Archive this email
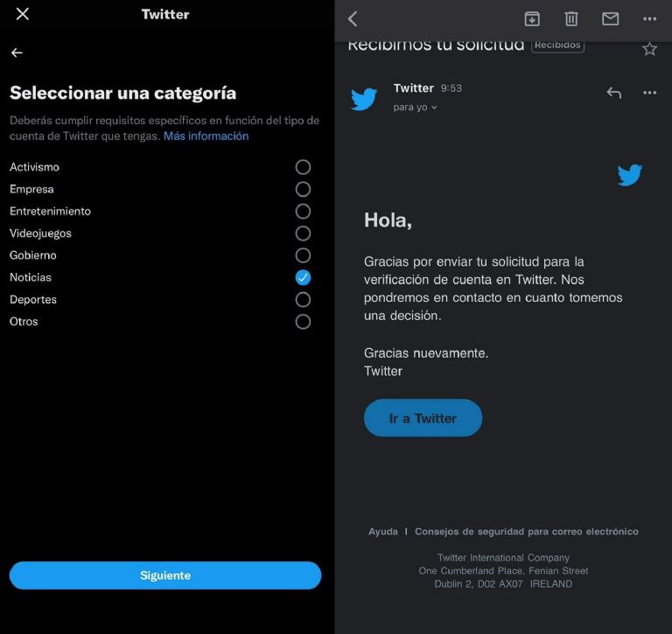This screenshot has width=672, height=634. (532, 19)
